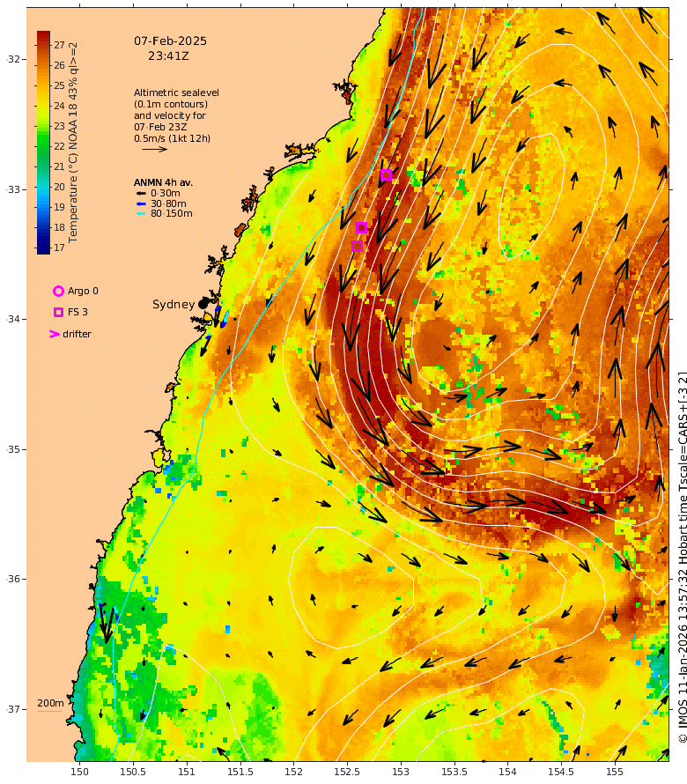687x784 pixels.
Task: Click the magenta FS 3 square legend icon
Action: click(58, 312)
